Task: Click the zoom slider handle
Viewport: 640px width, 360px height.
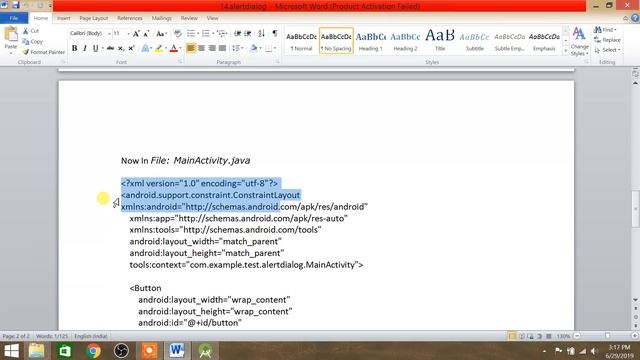Action: [x=607, y=336]
